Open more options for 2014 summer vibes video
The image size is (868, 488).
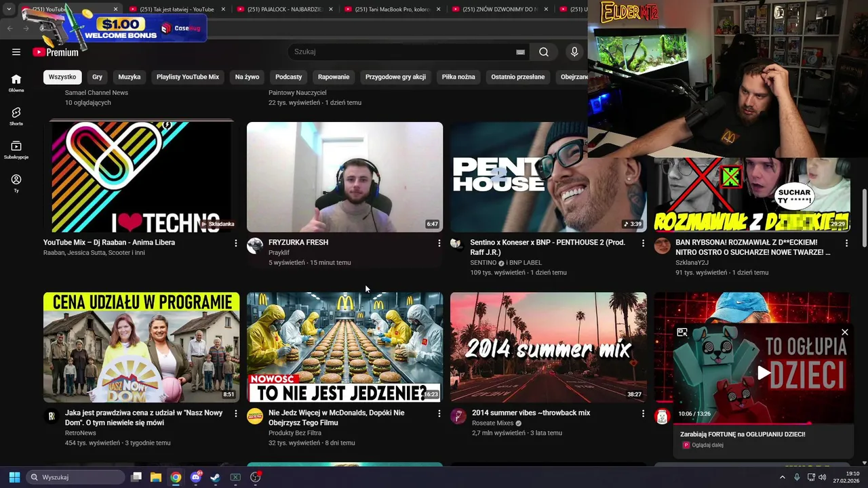(x=643, y=413)
